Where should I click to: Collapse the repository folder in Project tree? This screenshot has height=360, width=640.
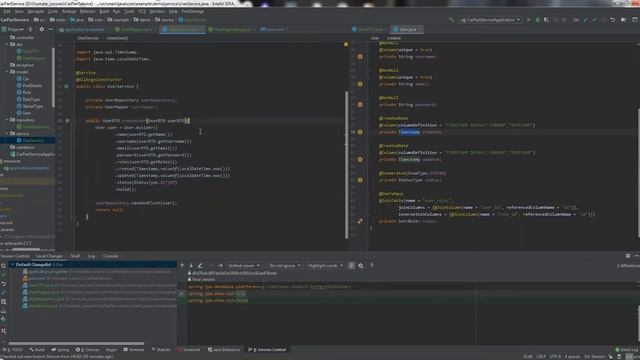click(7, 120)
